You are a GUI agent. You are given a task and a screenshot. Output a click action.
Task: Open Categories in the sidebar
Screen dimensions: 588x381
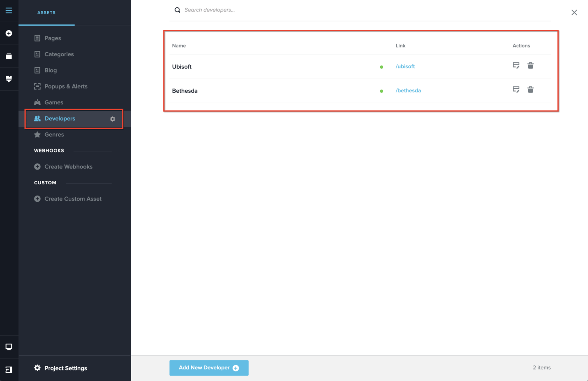click(59, 54)
